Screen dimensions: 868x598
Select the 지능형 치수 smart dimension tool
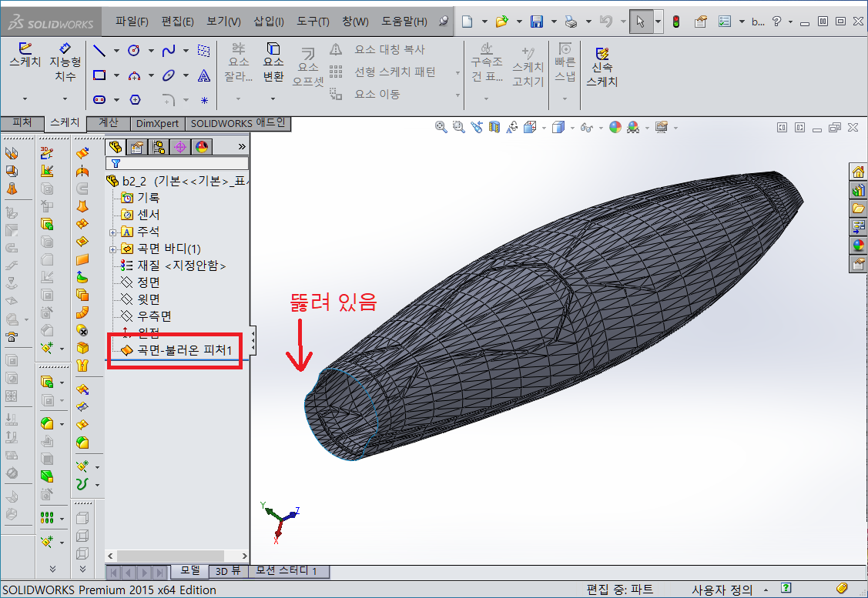point(65,62)
